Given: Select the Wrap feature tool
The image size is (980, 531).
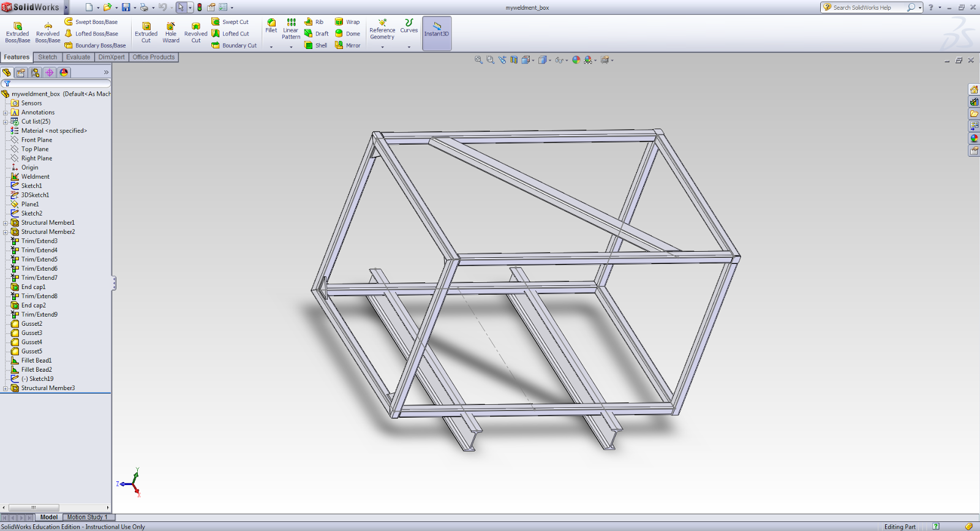Looking at the screenshot, I should click(347, 22).
